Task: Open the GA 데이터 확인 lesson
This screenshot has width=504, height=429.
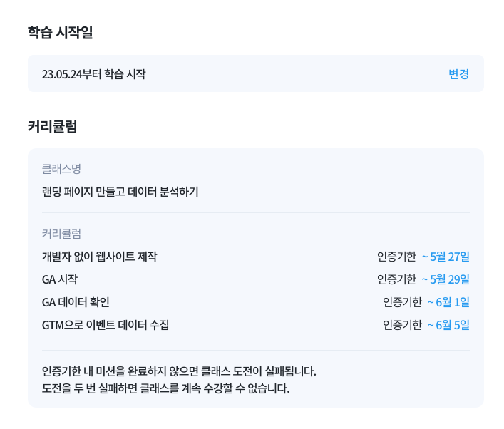Action: pyautogui.click(x=76, y=302)
